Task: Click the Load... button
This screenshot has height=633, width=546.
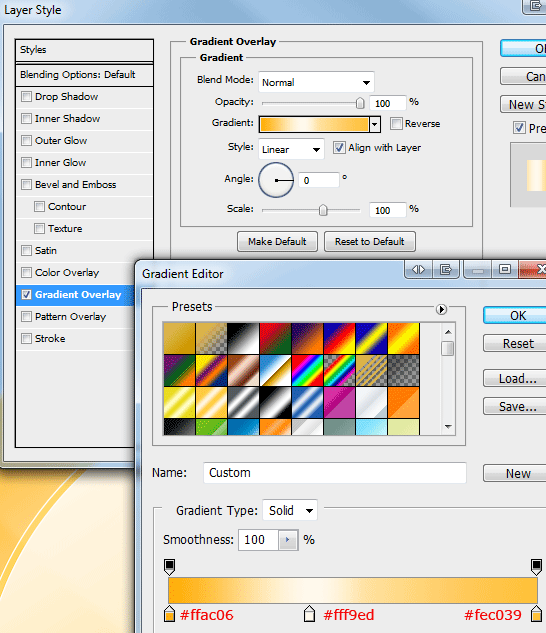Action: pyautogui.click(x=515, y=379)
